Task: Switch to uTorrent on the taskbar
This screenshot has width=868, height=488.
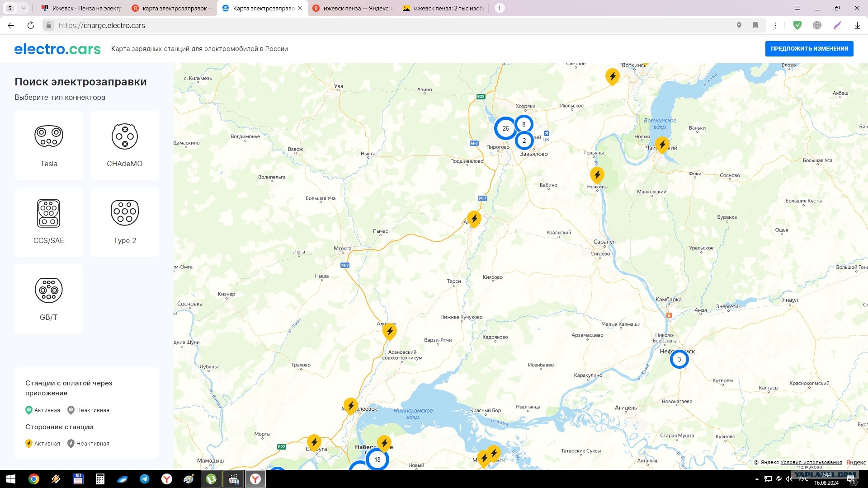Action: tap(211, 479)
